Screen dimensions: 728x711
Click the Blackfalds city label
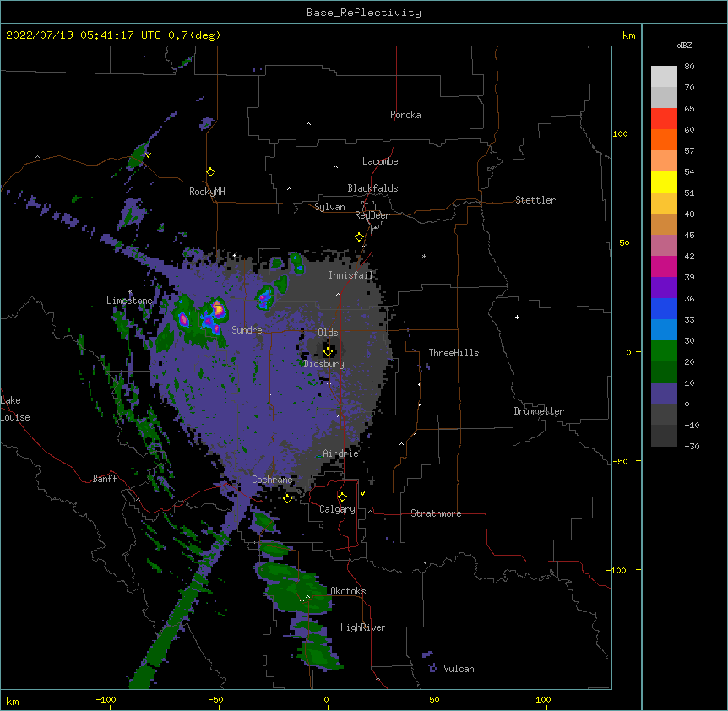click(x=372, y=188)
